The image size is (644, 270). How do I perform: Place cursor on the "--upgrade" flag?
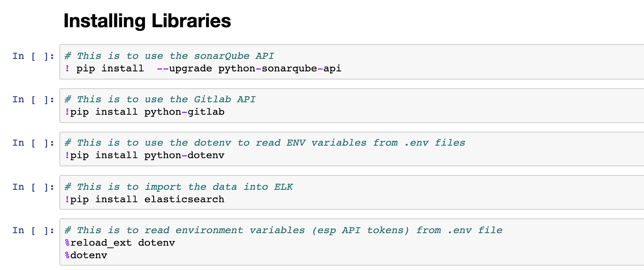(184, 69)
